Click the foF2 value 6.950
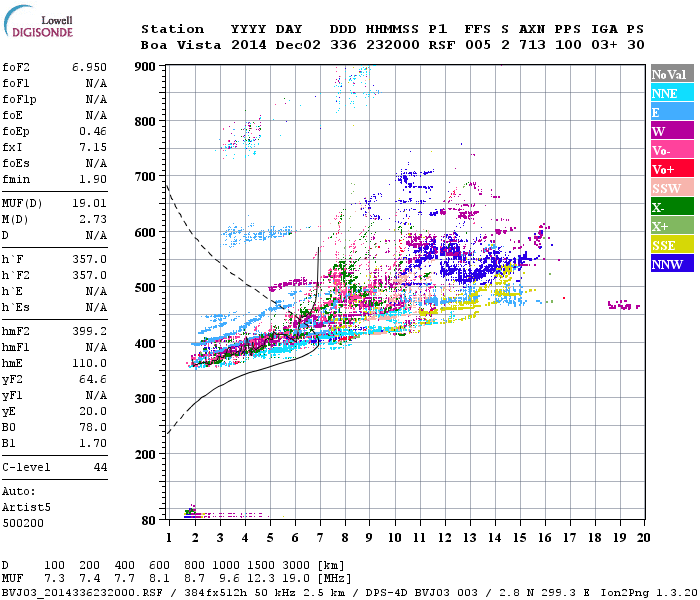 (x=89, y=67)
